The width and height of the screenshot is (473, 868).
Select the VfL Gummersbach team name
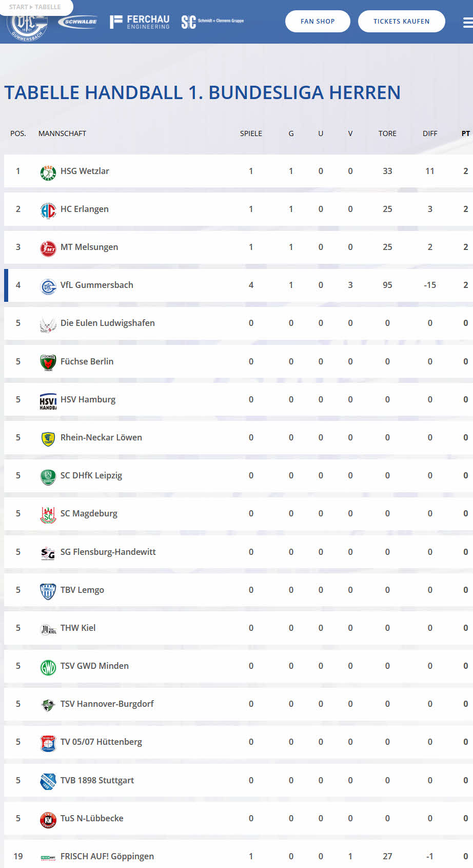97,285
